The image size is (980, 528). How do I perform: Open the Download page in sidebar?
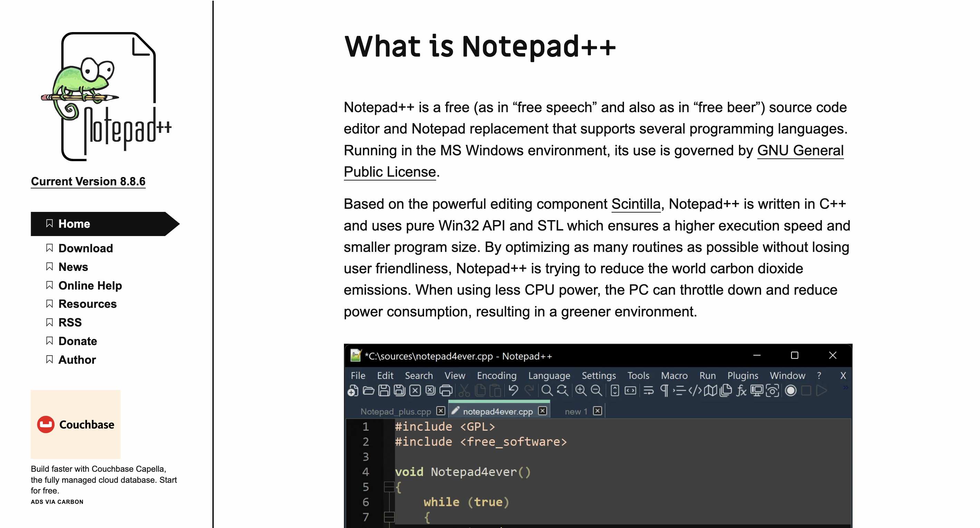[86, 248]
